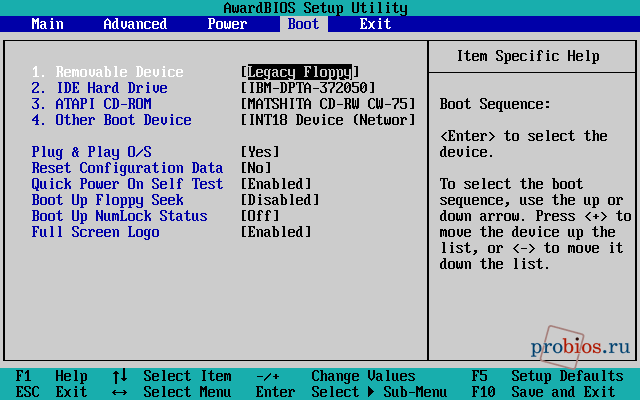Toggle the NumLock Status Off value
640x400 pixels.
pyautogui.click(x=260, y=216)
